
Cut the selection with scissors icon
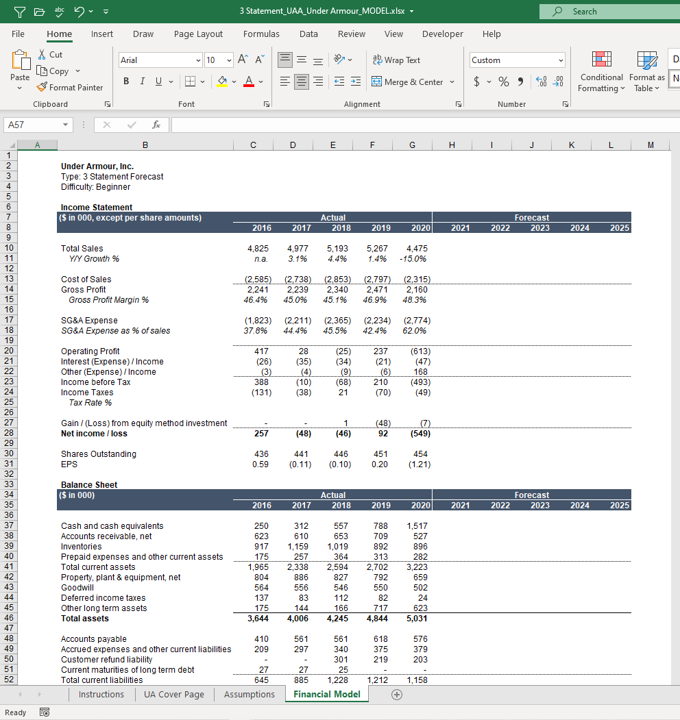pos(50,55)
